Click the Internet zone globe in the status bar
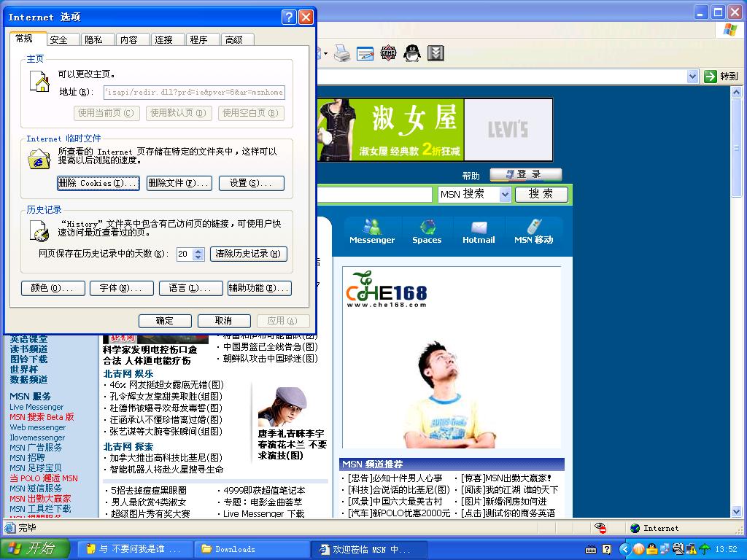 click(635, 528)
